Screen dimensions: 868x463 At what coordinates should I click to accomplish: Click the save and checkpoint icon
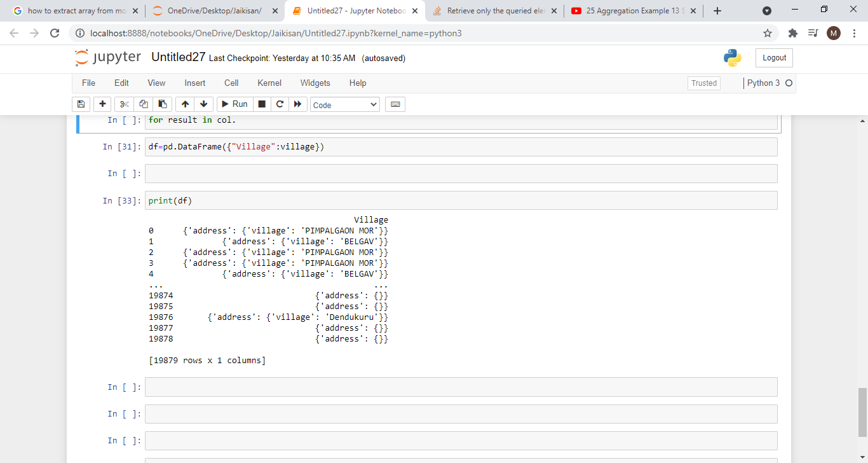point(81,104)
